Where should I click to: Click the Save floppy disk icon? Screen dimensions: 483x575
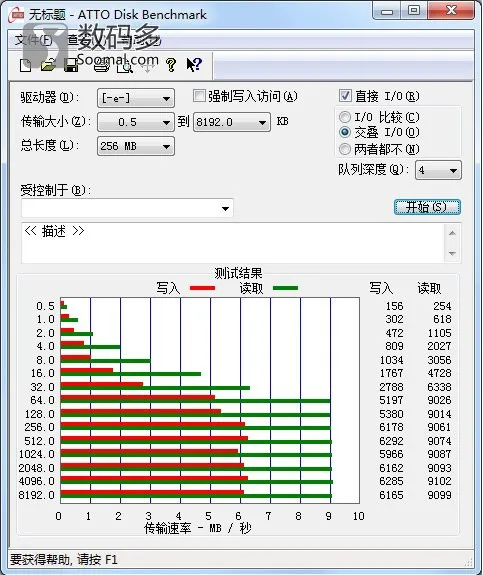click(71, 65)
